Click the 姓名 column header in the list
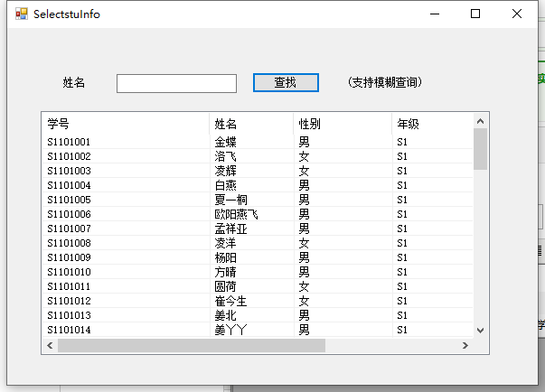The height and width of the screenshot is (392, 545). [251, 124]
